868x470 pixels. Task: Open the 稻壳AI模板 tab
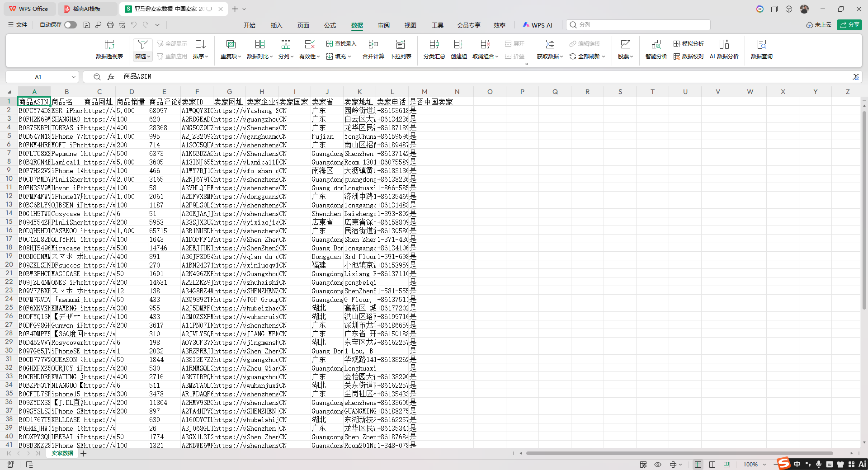coord(88,9)
